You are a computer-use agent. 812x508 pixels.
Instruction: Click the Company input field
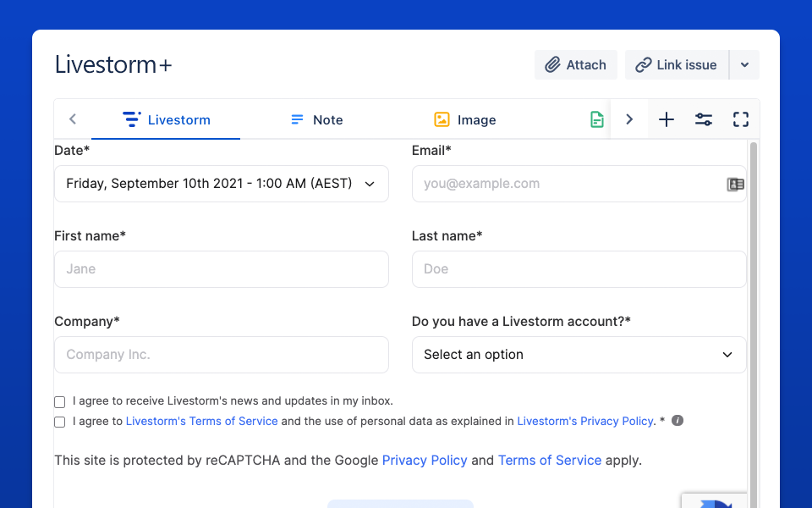pos(222,355)
